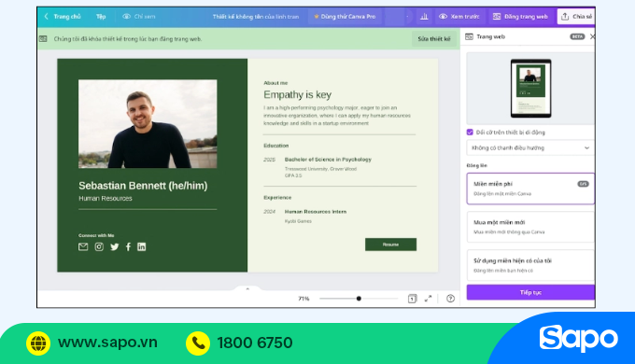Image resolution: width=635 pixels, height=364 pixels.
Task: Click Đăng trang web button
Action: (520, 17)
